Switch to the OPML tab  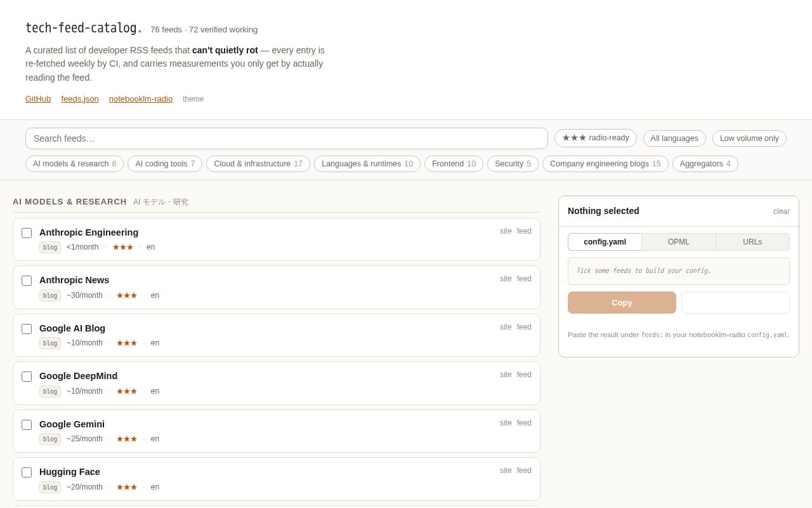tap(679, 242)
